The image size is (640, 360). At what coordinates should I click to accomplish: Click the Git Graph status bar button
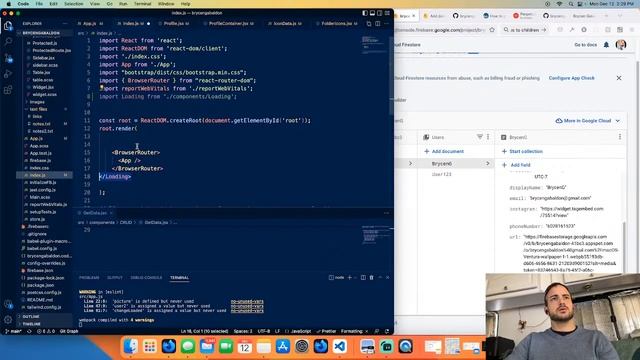pos(69,331)
